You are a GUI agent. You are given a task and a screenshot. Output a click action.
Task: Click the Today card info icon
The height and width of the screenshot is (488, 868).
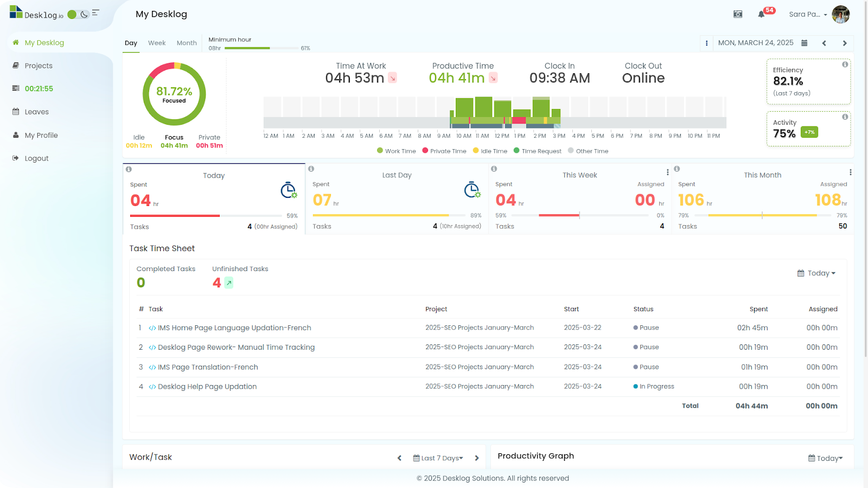click(x=129, y=169)
